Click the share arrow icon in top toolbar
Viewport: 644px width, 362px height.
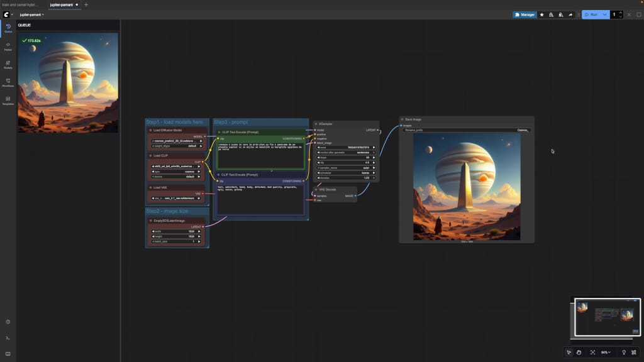[x=570, y=14]
